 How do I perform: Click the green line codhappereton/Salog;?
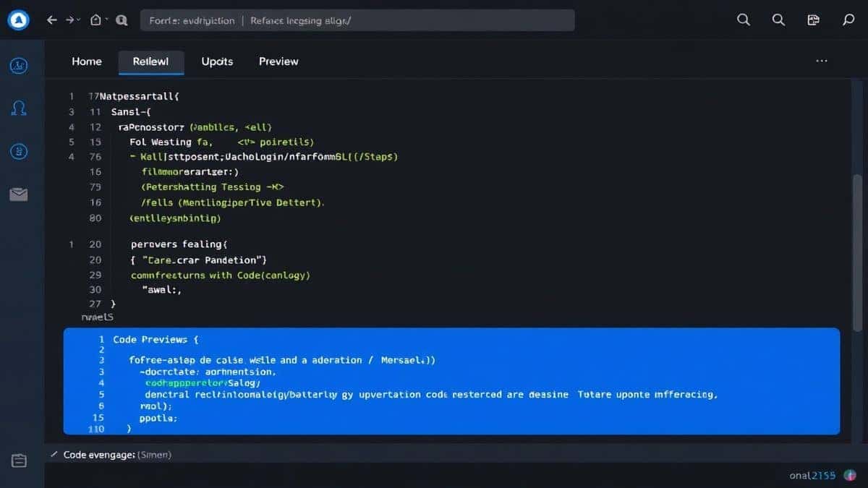coord(202,382)
